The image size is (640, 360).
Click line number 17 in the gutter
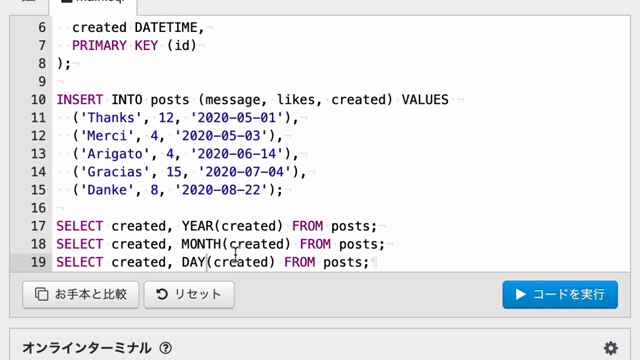[38, 226]
